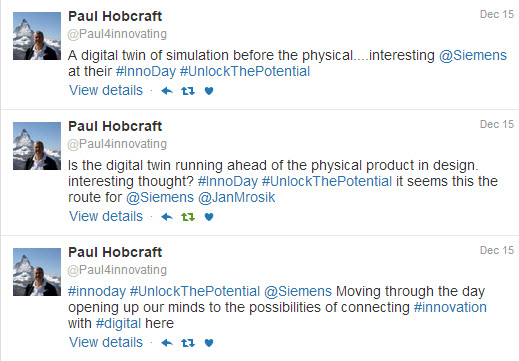Like the second tweet about physical product design

(x=209, y=217)
